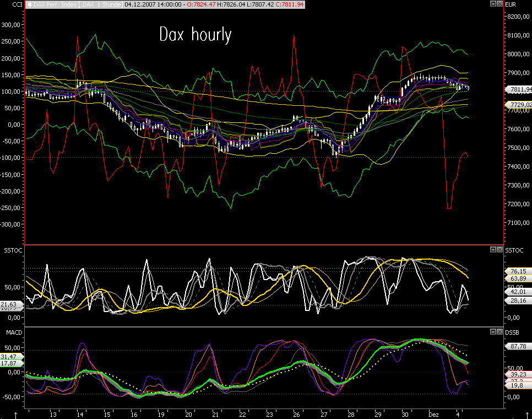The height and width of the screenshot is (419, 532).
Task: Click the -100,00 CCI axis level
Action: [10, 158]
